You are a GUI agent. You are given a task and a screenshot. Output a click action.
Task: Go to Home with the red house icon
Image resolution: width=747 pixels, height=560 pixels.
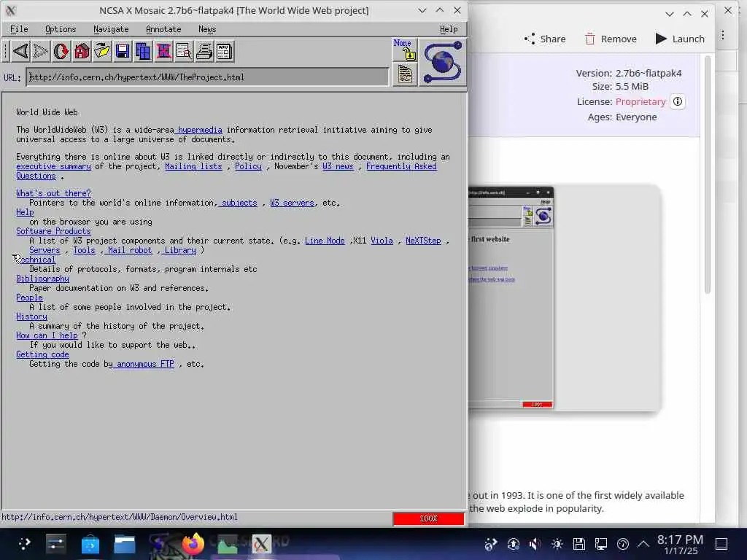82,51
